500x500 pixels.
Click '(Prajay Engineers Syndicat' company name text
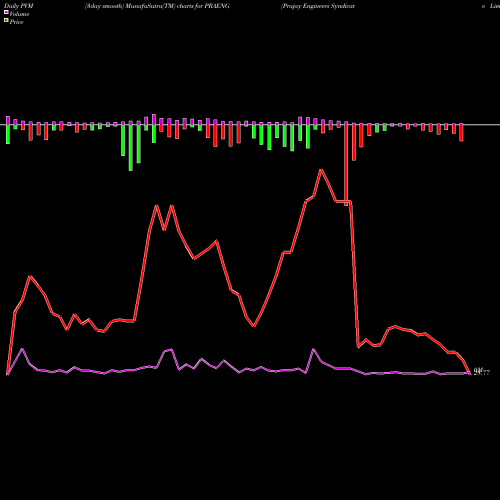[318, 6]
